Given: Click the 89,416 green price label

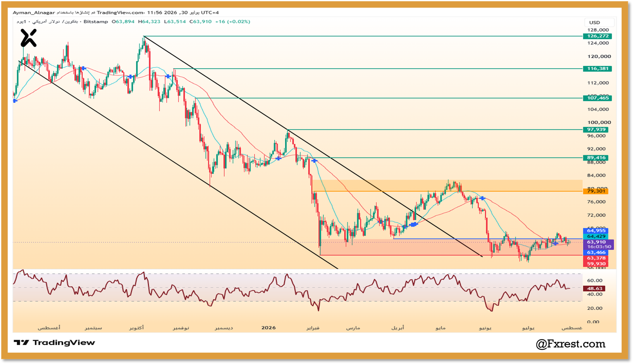Looking at the screenshot, I should tap(596, 158).
